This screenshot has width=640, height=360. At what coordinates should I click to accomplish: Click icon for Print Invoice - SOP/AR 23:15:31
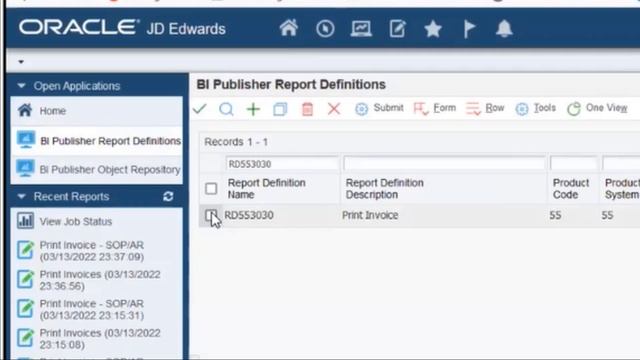pyautogui.click(x=25, y=309)
